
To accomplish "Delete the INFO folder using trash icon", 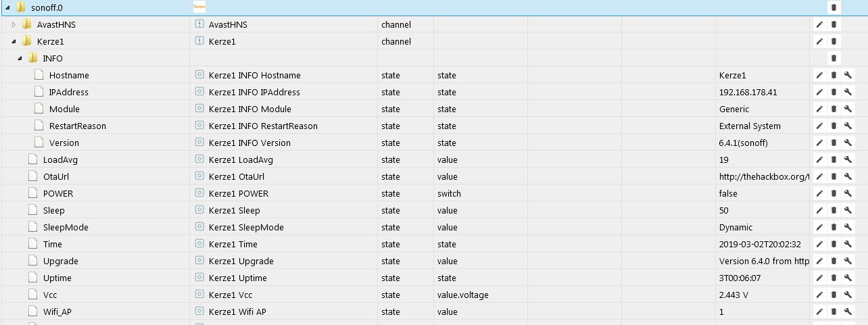I will tap(834, 58).
